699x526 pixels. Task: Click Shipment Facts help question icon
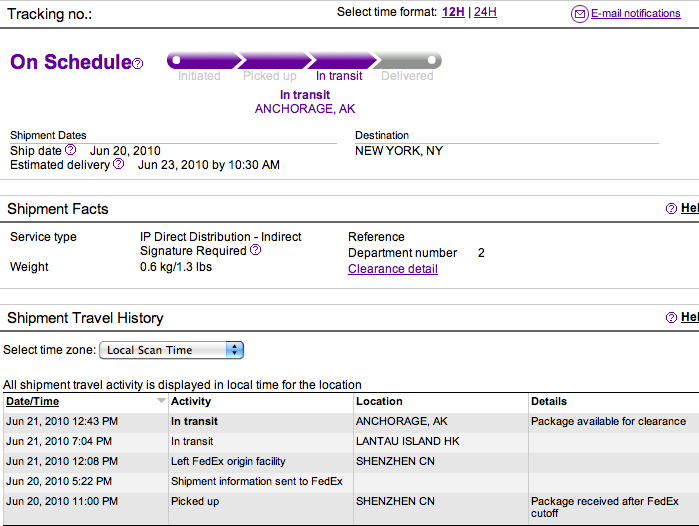click(671, 209)
